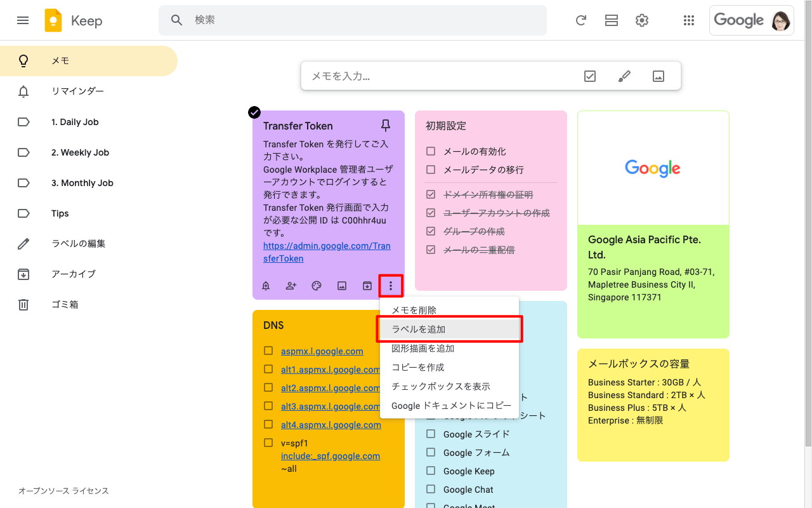Choose ラベルを追加 from menu
Viewport: 812px width, 508px height.
point(449,329)
